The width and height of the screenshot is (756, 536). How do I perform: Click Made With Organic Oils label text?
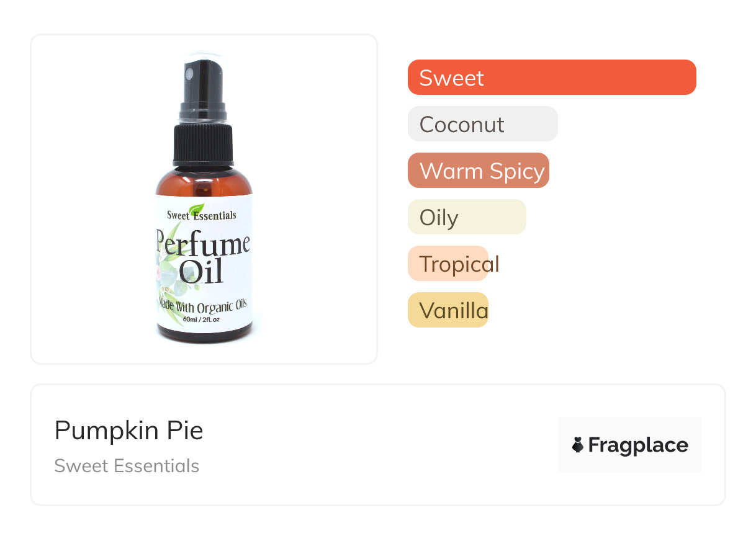tap(204, 306)
